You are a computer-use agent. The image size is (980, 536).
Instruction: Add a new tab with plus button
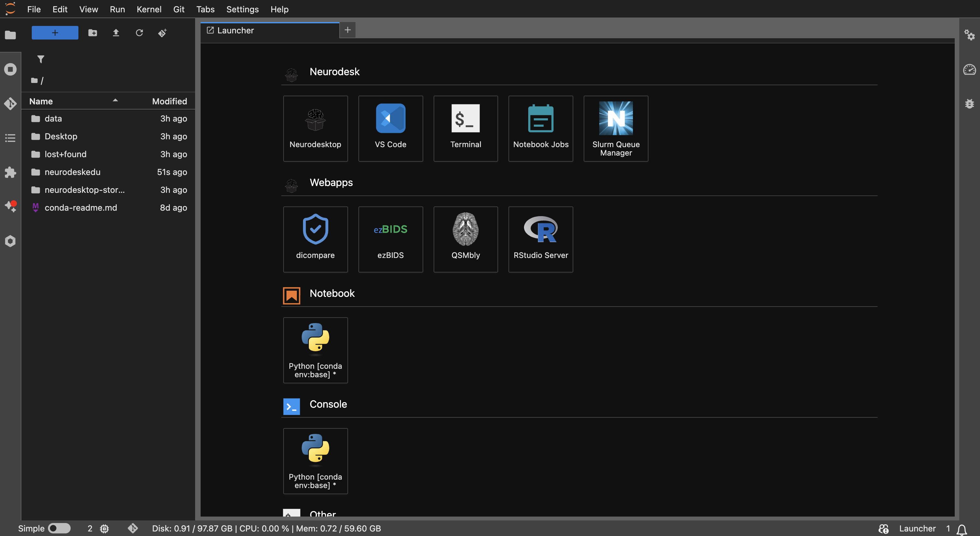point(347,30)
